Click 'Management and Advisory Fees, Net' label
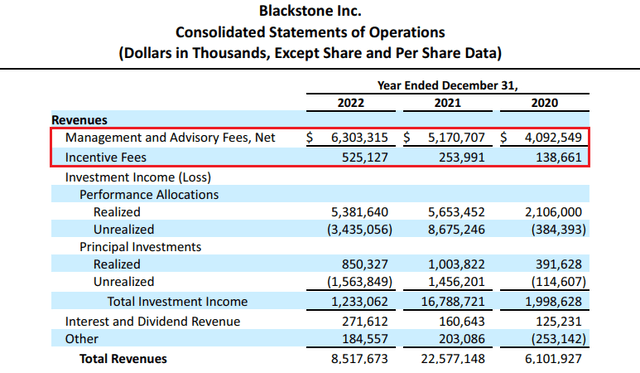 tap(170, 138)
